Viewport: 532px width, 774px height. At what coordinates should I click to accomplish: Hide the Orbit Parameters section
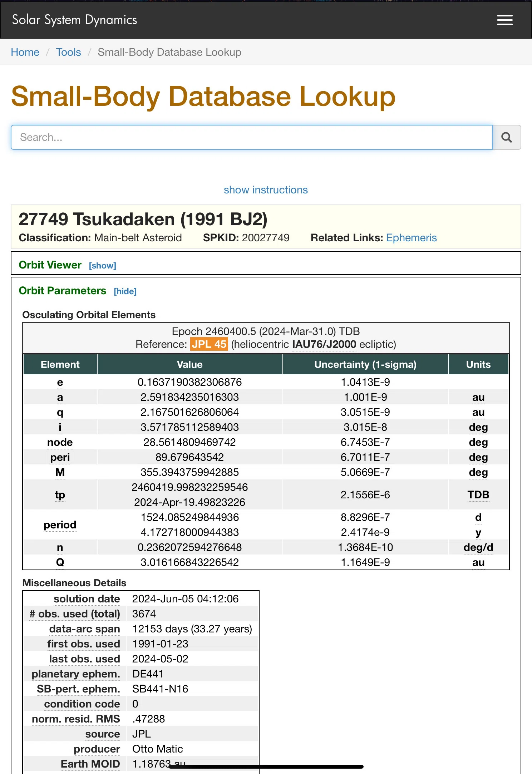[125, 291]
